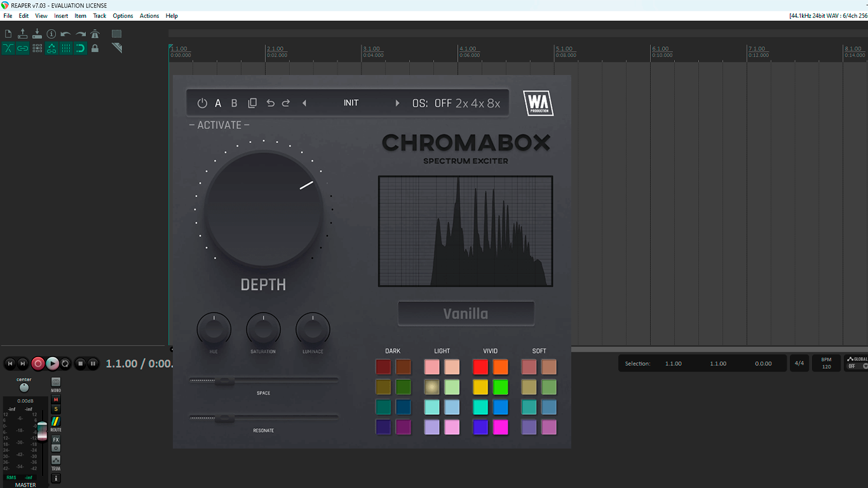868x488 pixels.
Task: Select the vanilla cream swatch under LIGHT
Action: pos(432,387)
